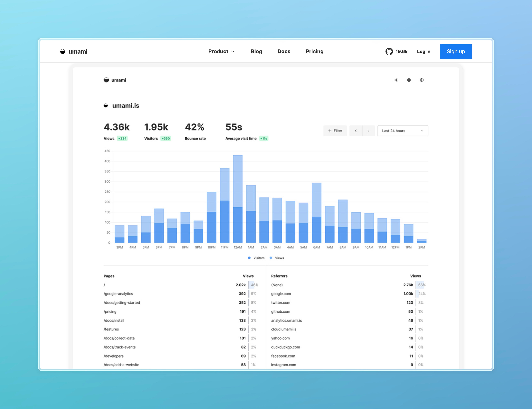Click the /docs/track-events page row
The width and height of the screenshot is (532, 409).
point(181,347)
